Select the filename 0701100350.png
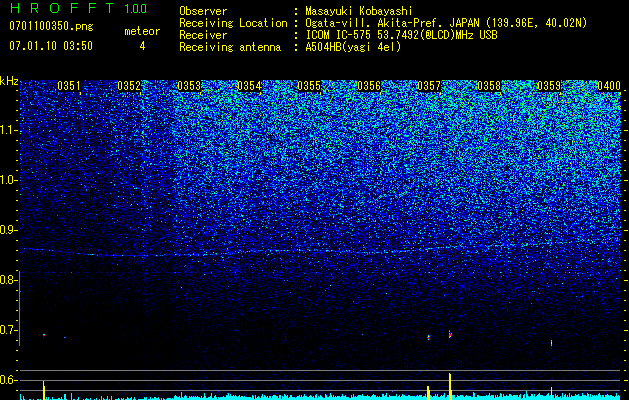The image size is (629, 400). coord(51,27)
